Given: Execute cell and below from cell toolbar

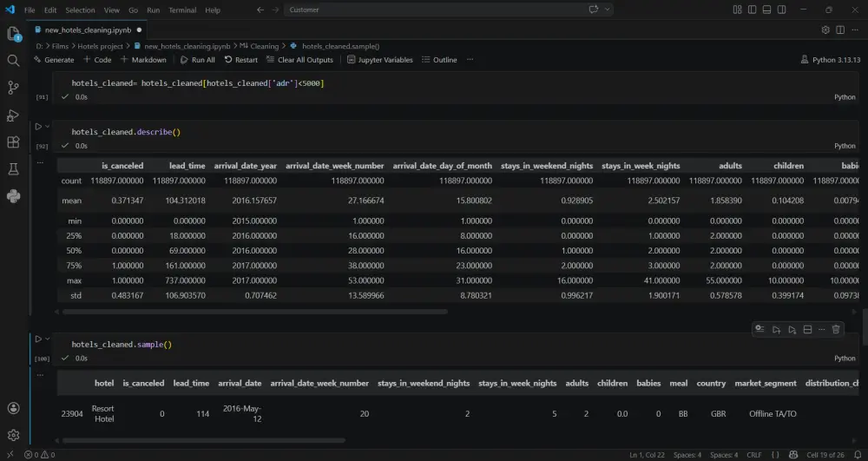Looking at the screenshot, I should coord(792,329).
